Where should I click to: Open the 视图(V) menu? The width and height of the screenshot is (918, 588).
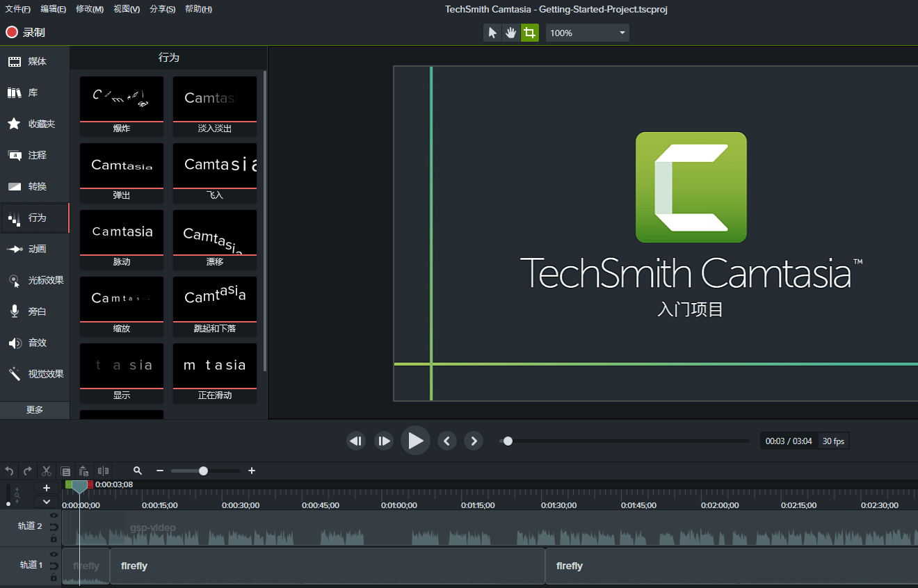127,9
